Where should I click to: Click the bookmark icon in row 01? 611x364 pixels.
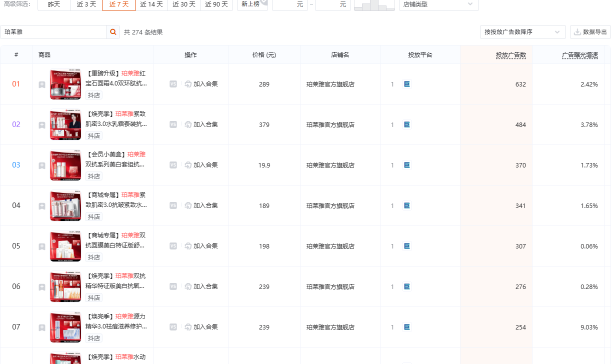click(42, 84)
